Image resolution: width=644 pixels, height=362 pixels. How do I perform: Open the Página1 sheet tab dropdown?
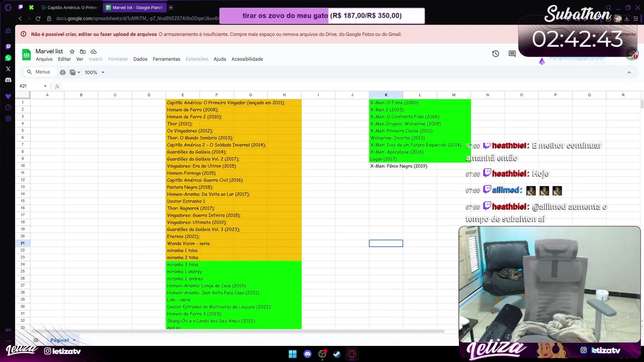[x=74, y=340]
